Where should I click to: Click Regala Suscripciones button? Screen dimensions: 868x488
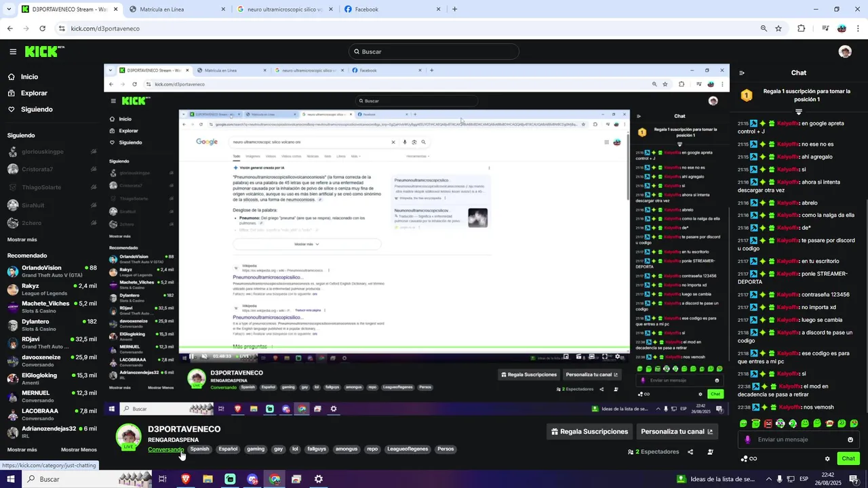pyautogui.click(x=590, y=432)
